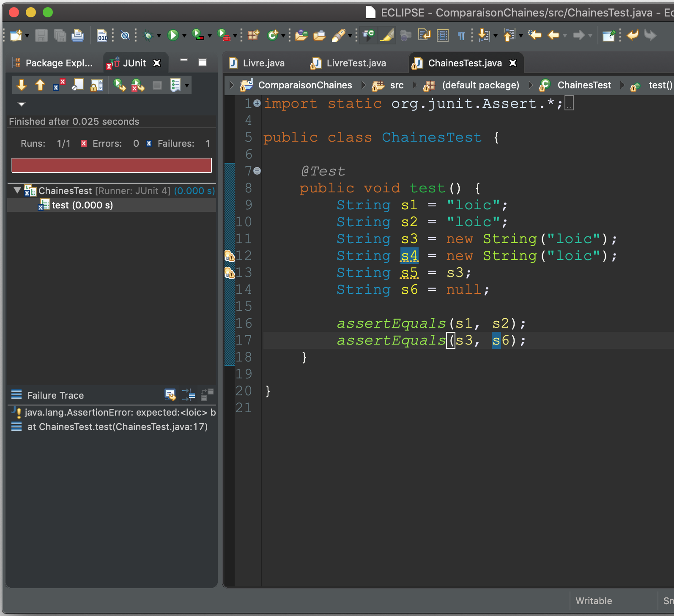Click the Next Annotation arrow icon

click(484, 35)
